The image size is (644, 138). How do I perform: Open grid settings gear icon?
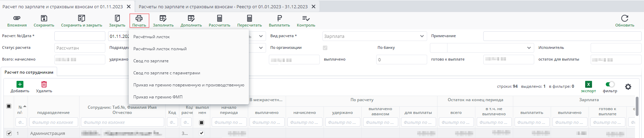click(628, 87)
